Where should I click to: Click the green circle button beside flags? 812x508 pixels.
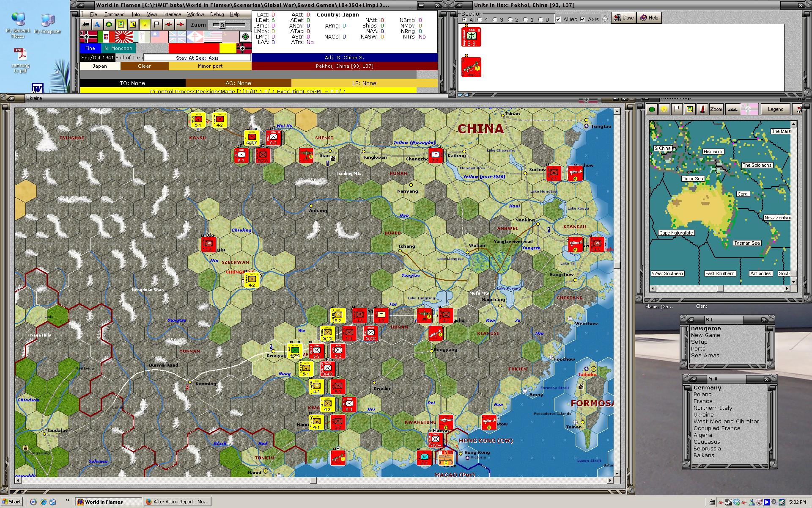[x=245, y=37]
